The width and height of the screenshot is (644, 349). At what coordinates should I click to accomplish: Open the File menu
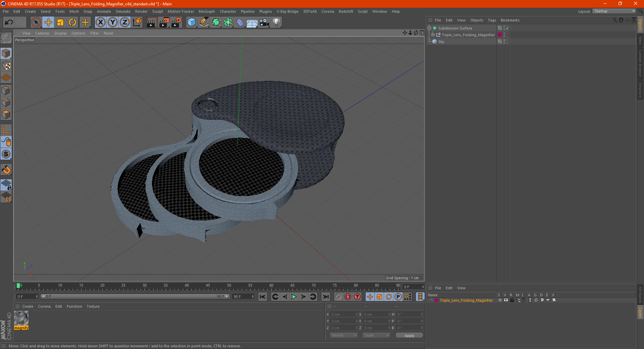[x=6, y=11]
